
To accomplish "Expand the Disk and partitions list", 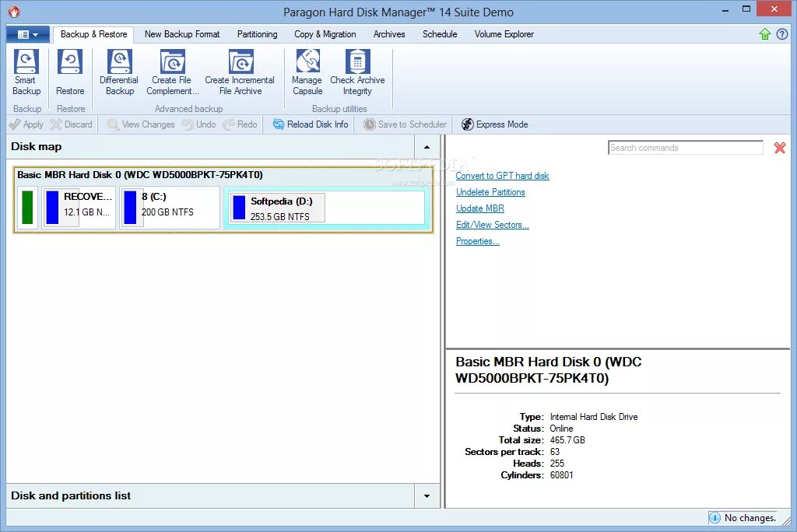I will point(427,496).
